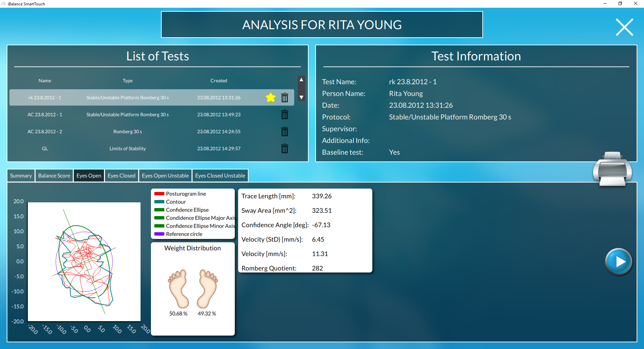Click the Trace Length value 339.26
This screenshot has height=349, width=644.
click(x=322, y=196)
